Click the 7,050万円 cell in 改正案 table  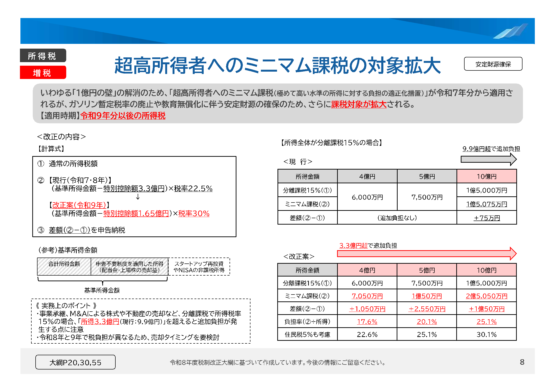[x=367, y=296]
